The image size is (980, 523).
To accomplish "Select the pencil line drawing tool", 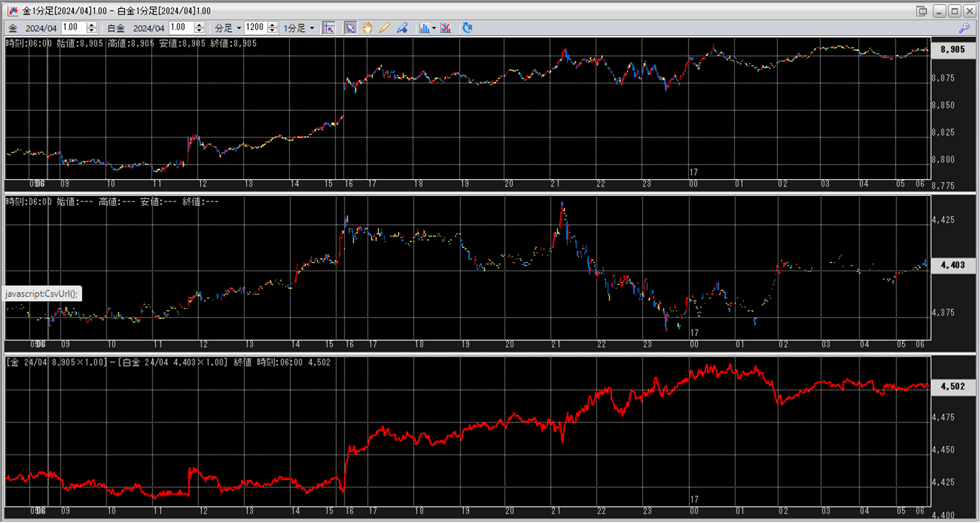I will (x=384, y=28).
